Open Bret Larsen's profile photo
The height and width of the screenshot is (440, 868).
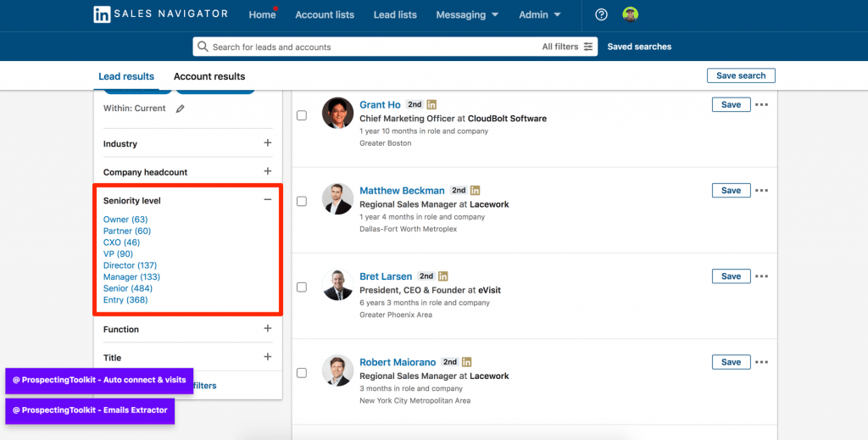click(x=337, y=285)
